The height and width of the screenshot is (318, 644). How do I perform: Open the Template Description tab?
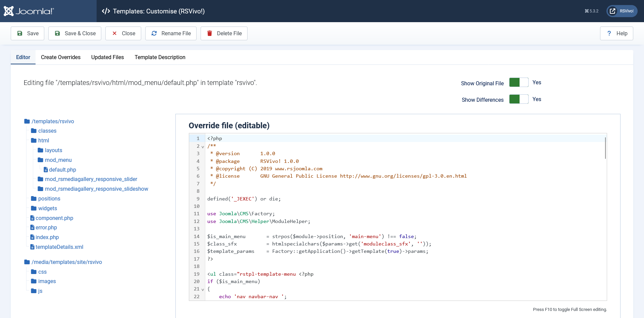point(160,57)
